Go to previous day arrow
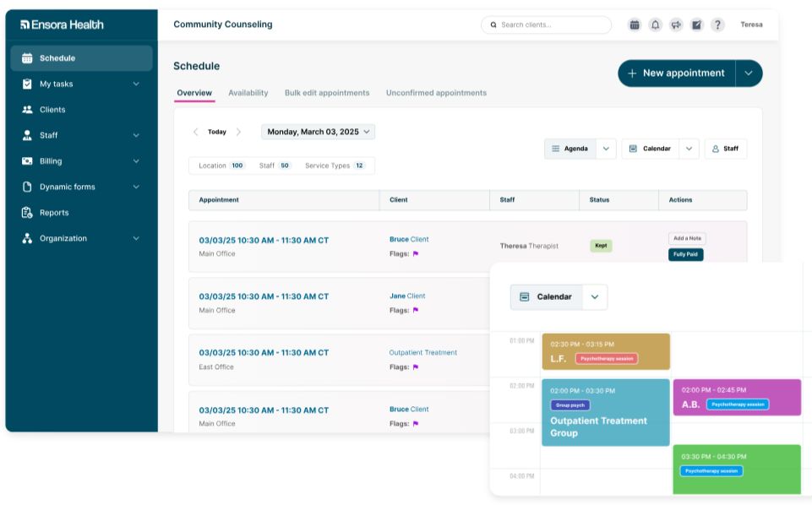Screen dimensions: 812x505 tap(195, 132)
